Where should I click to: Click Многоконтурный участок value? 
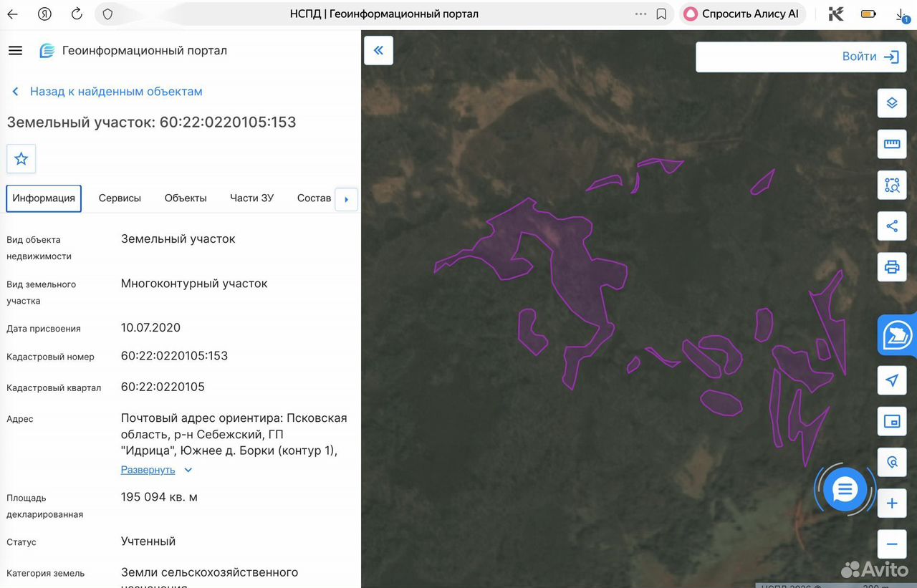click(x=194, y=284)
